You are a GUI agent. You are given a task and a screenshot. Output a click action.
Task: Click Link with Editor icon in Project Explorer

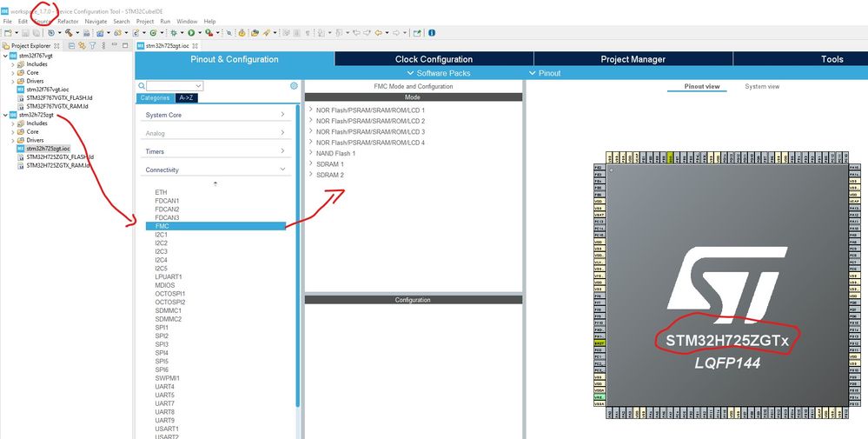point(82,45)
